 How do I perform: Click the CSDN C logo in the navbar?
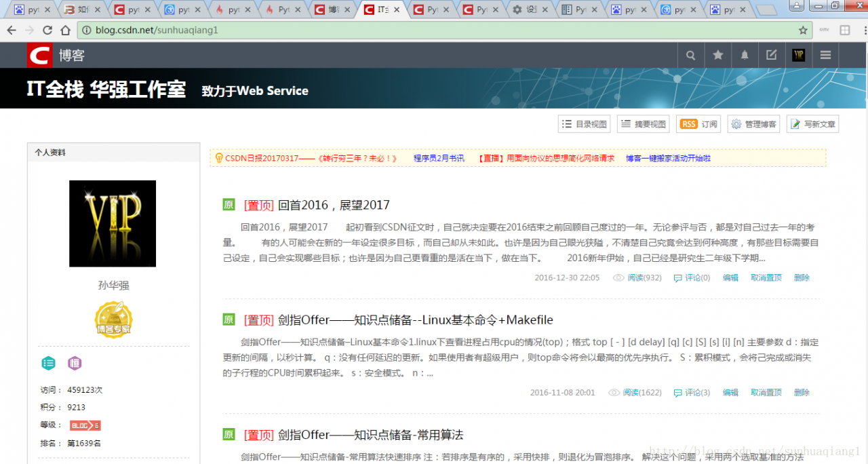pos(39,55)
